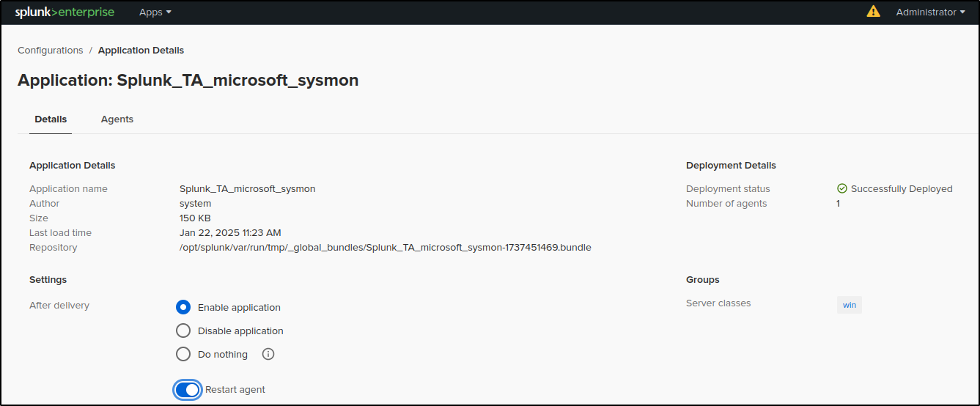The height and width of the screenshot is (406, 980).
Task: Select the Enable application radio button
Action: [183, 307]
